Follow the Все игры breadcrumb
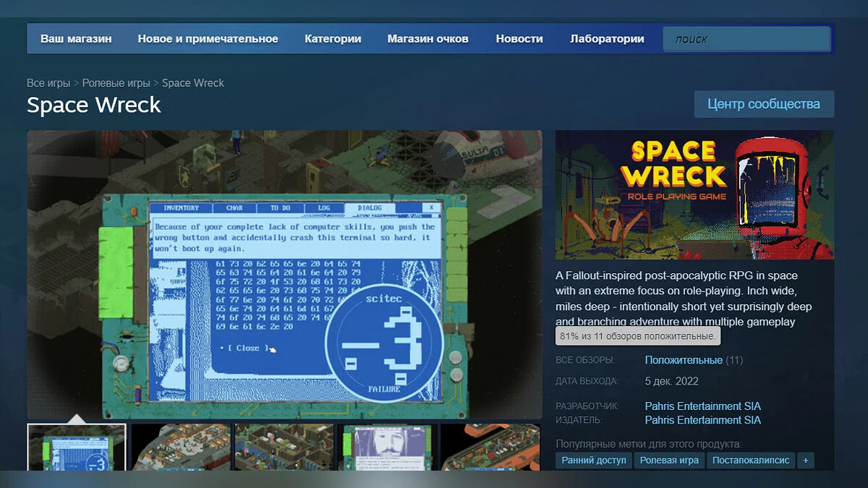The width and height of the screenshot is (868, 488). [x=48, y=83]
